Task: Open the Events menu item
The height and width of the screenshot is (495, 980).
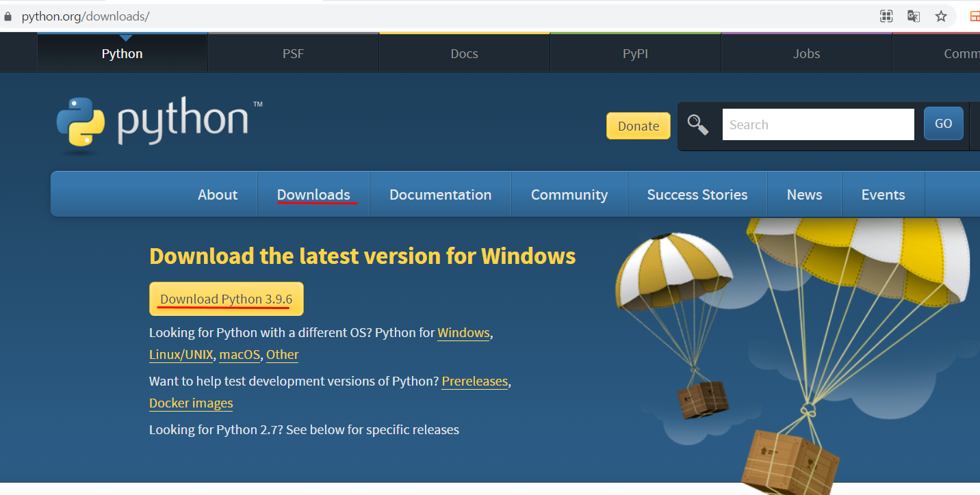Action: coord(884,194)
